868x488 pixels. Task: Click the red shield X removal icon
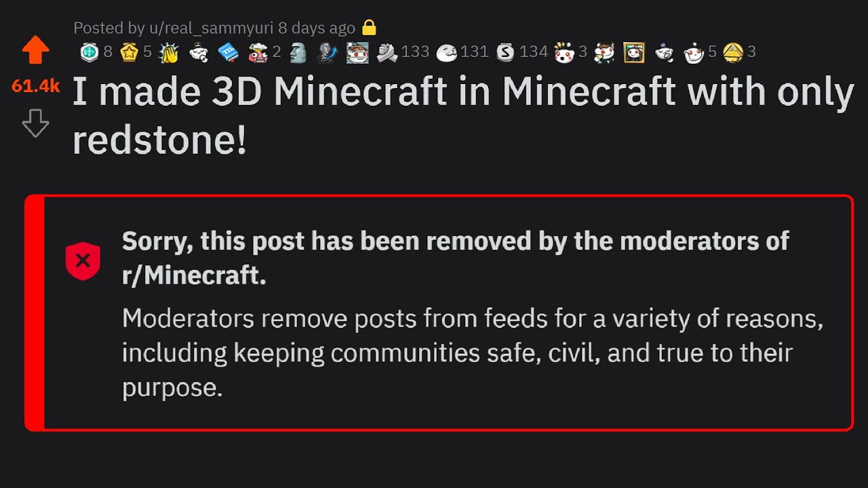83,260
